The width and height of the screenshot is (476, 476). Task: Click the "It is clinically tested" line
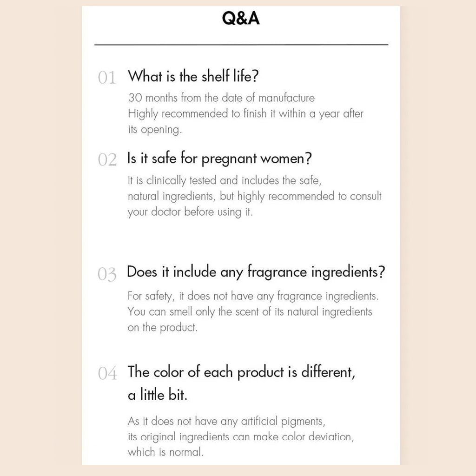(x=224, y=180)
